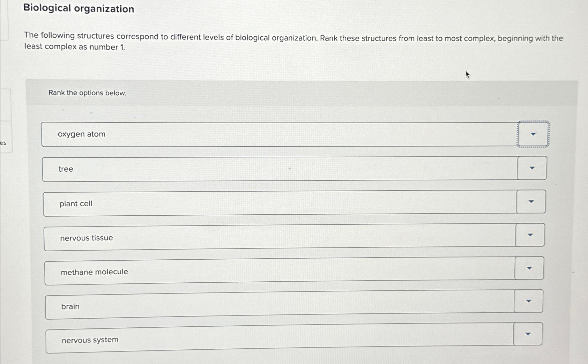This screenshot has width=588, height=364.
Task: Select the plant cell option row
Action: coord(244,203)
